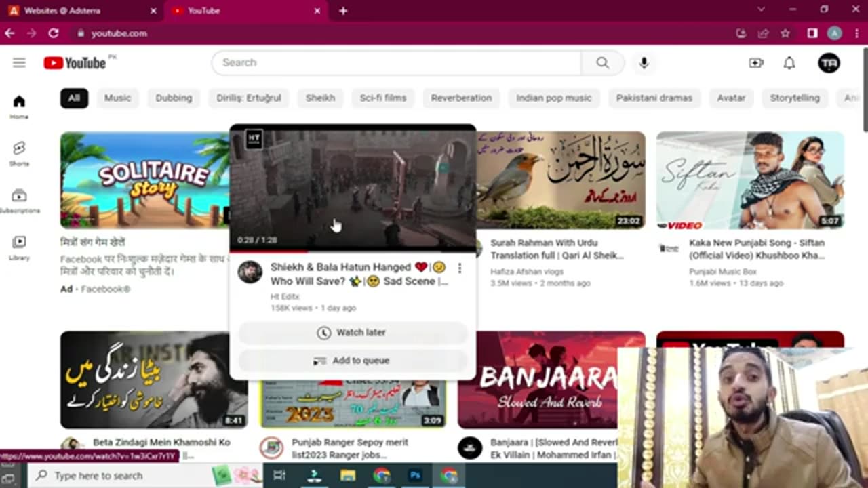Start voice search with the microphone
The height and width of the screenshot is (488, 868).
(x=644, y=63)
